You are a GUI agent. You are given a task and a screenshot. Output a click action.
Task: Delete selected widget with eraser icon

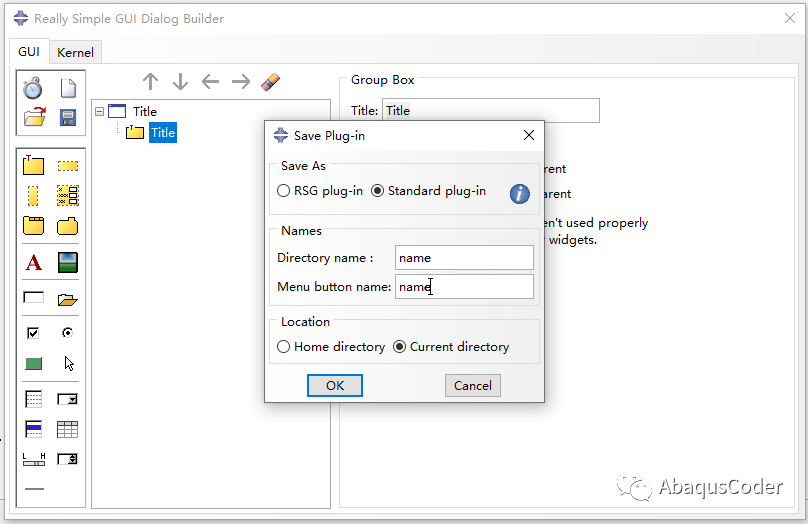271,81
